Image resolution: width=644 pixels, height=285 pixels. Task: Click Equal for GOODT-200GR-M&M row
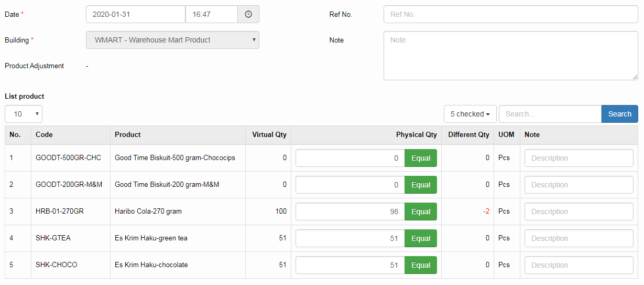420,185
